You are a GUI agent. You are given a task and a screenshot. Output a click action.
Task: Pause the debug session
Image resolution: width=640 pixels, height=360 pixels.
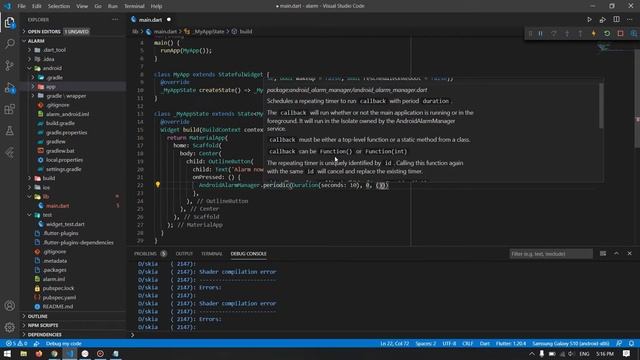coord(540,33)
